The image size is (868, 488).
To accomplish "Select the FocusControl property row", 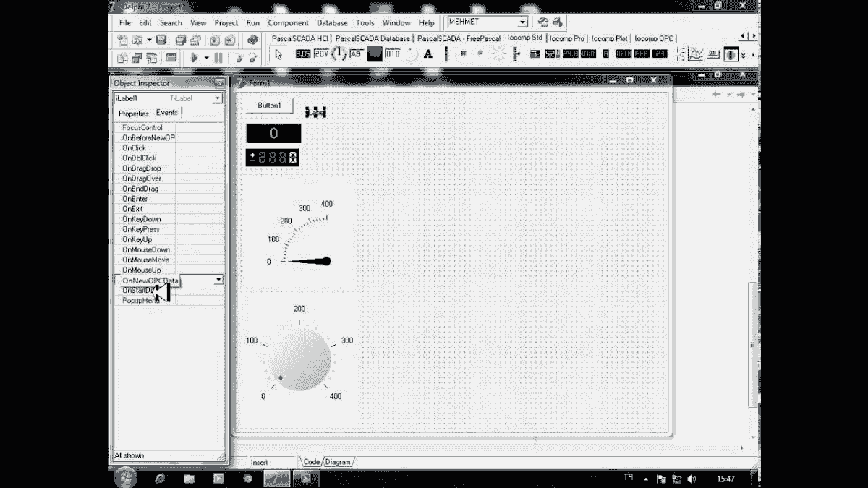I will pyautogui.click(x=169, y=127).
